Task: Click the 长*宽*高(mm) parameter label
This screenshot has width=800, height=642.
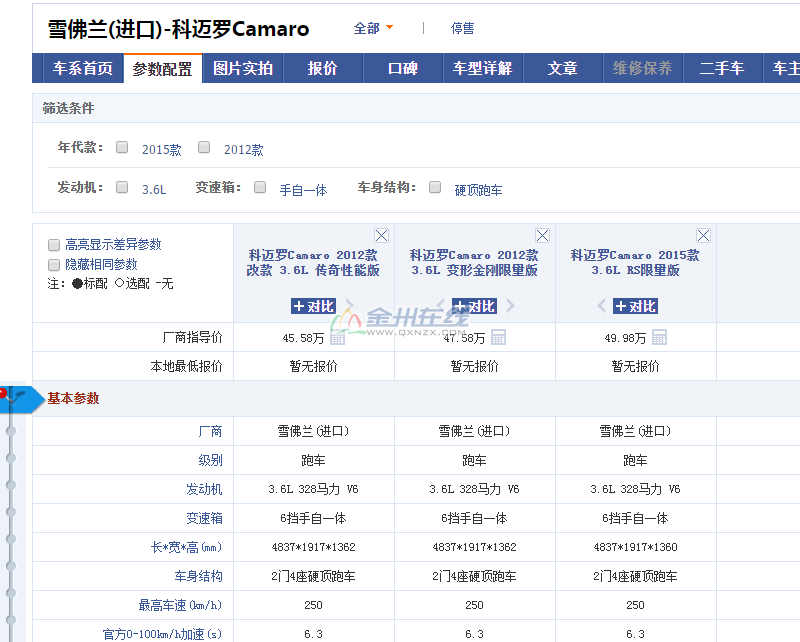Action: click(x=186, y=548)
